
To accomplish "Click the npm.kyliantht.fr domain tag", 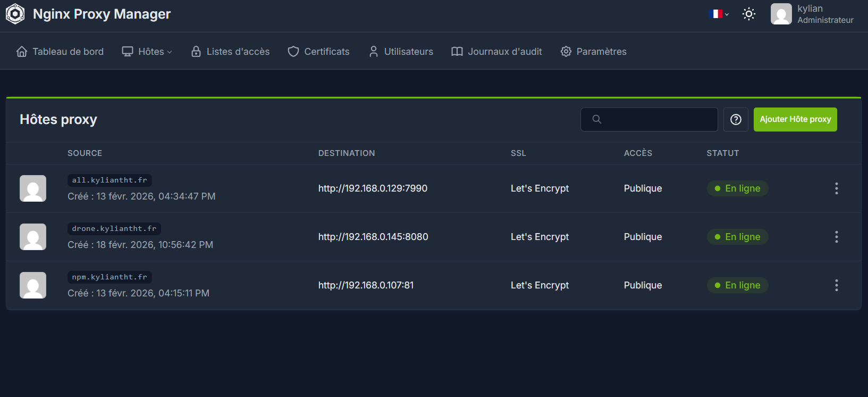I will pos(109,277).
